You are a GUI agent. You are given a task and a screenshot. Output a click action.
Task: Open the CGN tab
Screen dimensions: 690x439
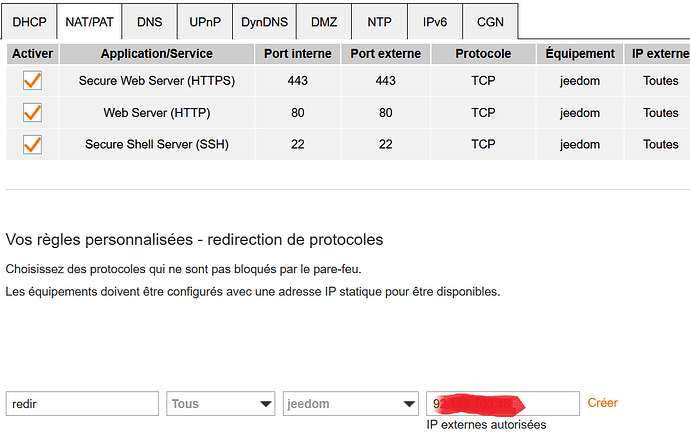tap(490, 21)
